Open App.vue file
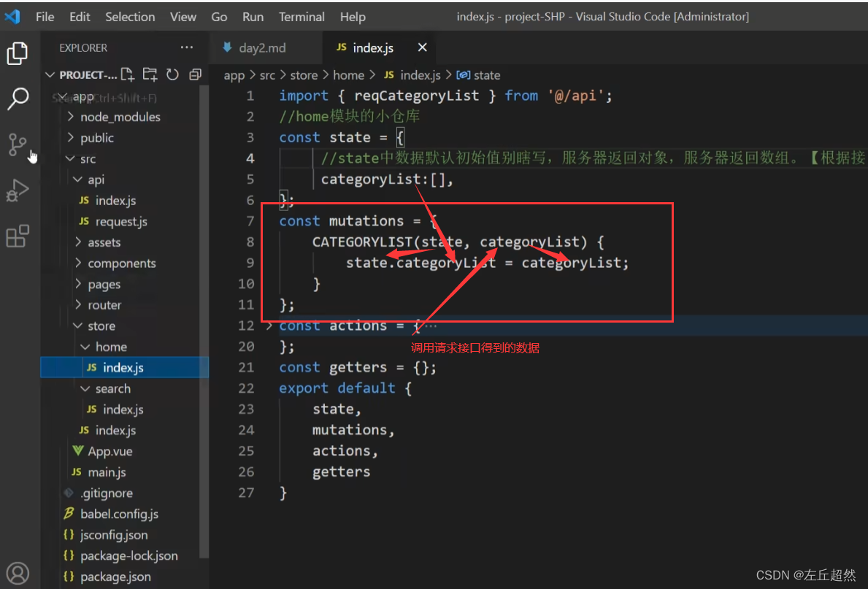Image resolution: width=868 pixels, height=589 pixels. coord(110,452)
